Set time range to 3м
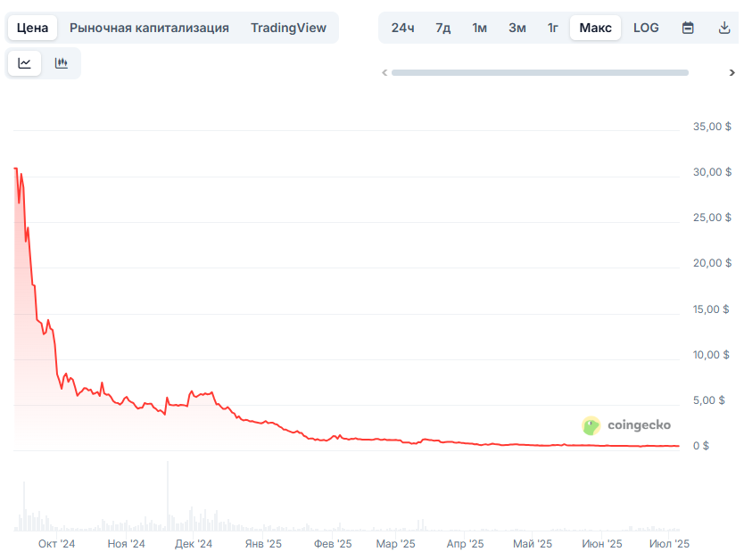744x560 pixels. pyautogui.click(x=517, y=28)
